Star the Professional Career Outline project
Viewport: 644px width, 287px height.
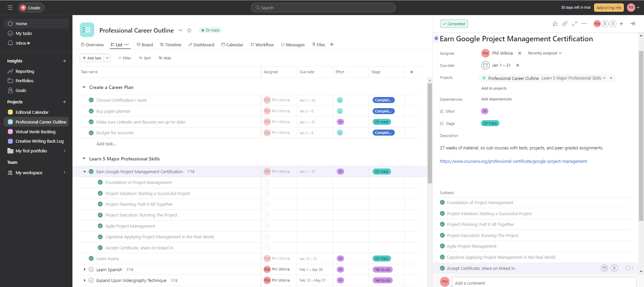point(189,30)
